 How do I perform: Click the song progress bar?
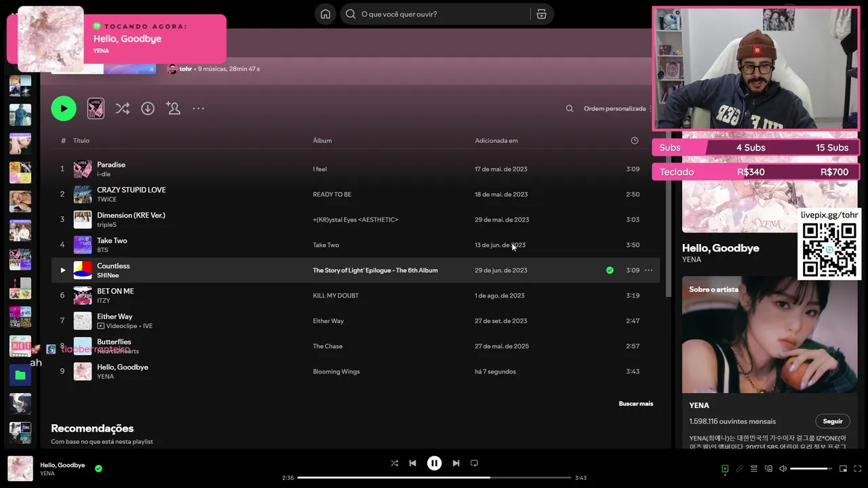click(434, 477)
